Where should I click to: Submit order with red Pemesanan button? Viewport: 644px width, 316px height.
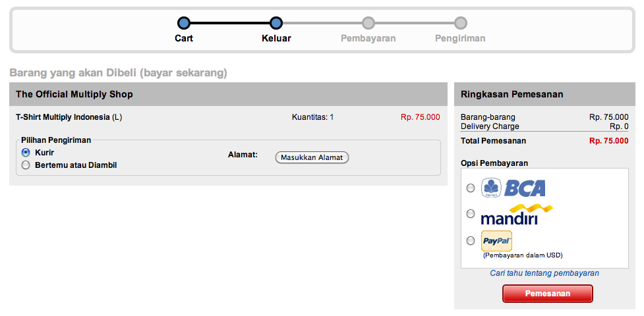pyautogui.click(x=548, y=294)
